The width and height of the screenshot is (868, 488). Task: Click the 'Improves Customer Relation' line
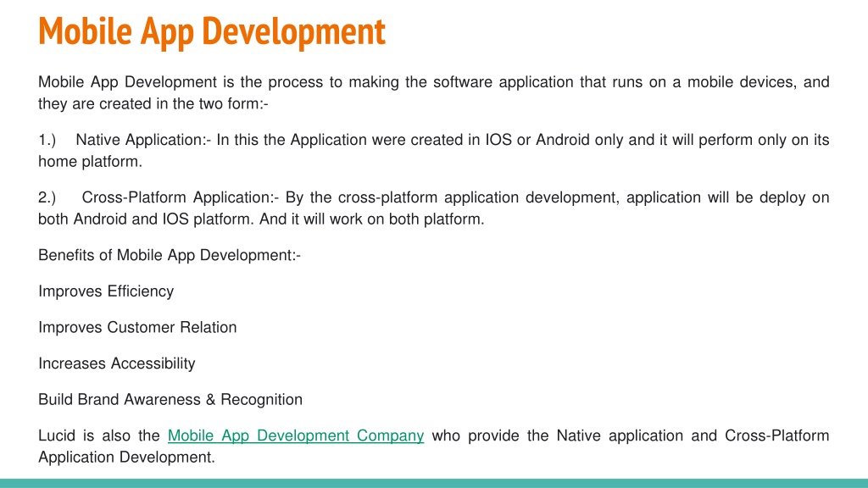[x=137, y=327]
